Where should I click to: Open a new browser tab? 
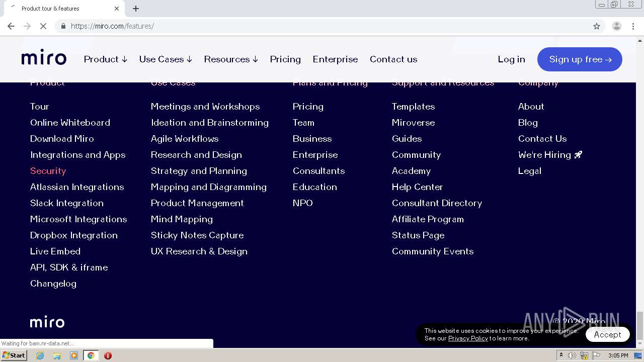[136, 9]
